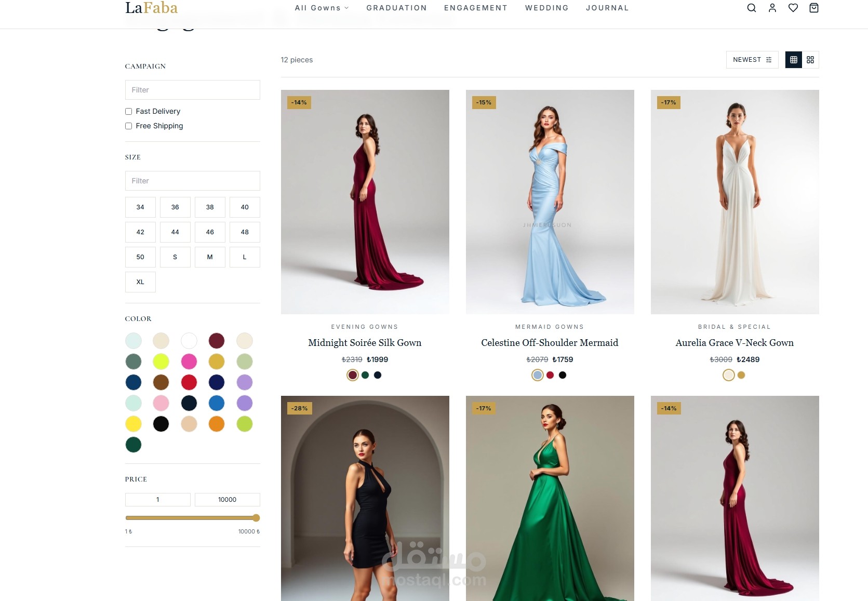
Task: Choose navy variant of Midnight Soirée gown
Action: click(378, 375)
